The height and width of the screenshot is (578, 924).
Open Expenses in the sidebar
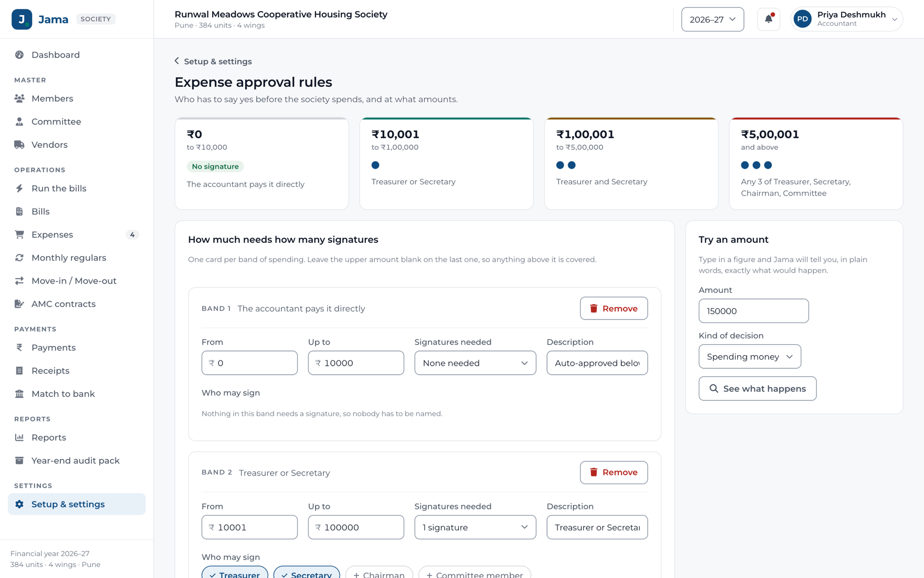click(77, 234)
